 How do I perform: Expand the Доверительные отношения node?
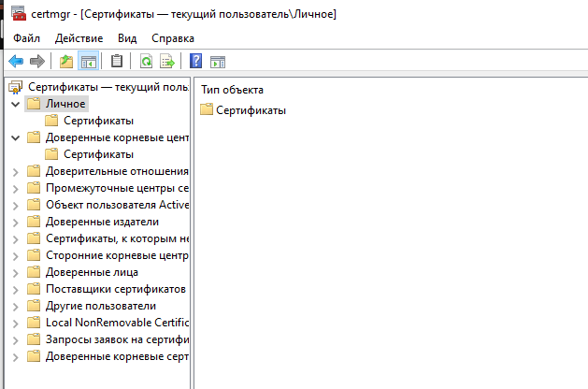tap(15, 172)
